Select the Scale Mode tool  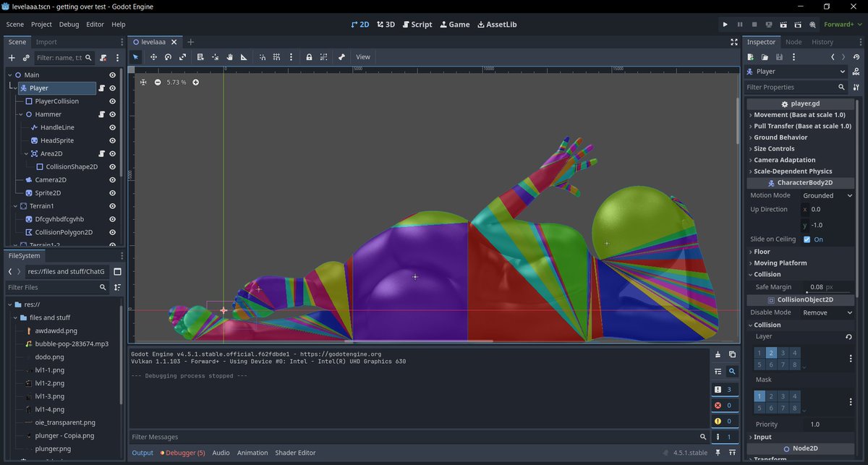pyautogui.click(x=182, y=57)
